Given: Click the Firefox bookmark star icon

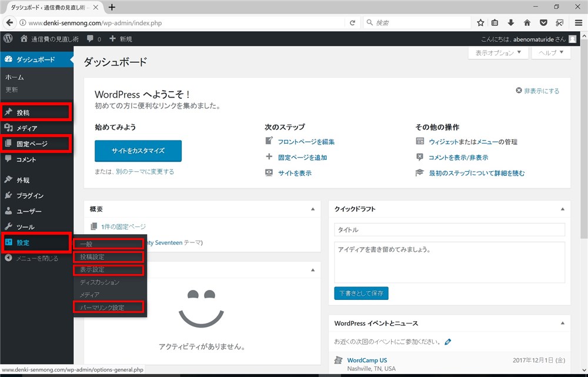Looking at the screenshot, I should point(480,23).
